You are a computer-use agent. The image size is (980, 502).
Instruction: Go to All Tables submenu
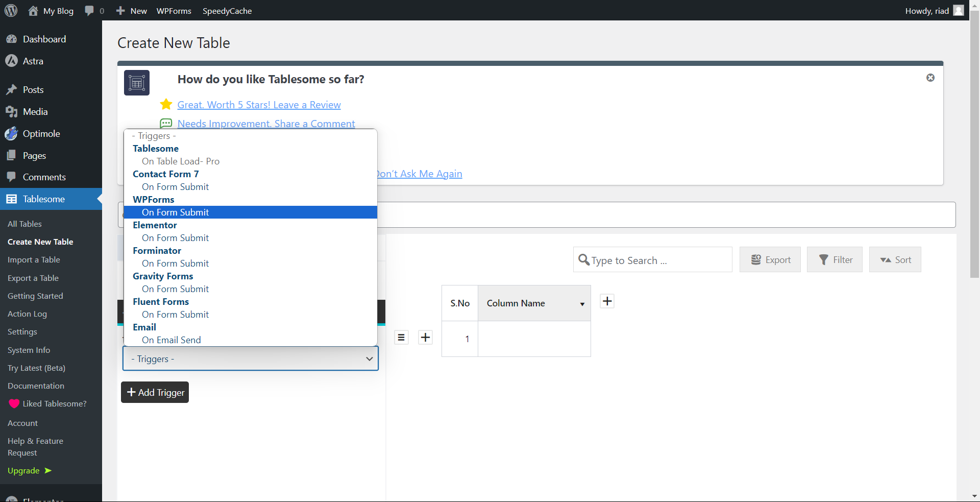(24, 224)
